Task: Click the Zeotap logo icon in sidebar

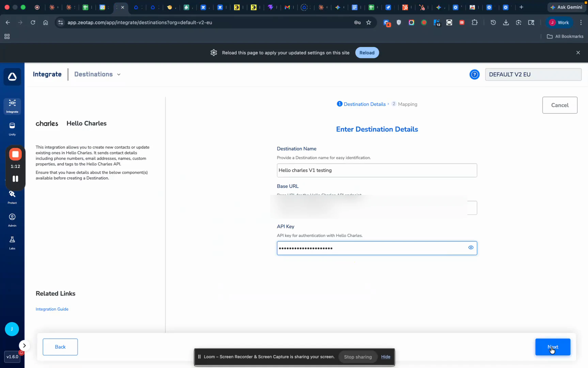Action: tap(12, 77)
